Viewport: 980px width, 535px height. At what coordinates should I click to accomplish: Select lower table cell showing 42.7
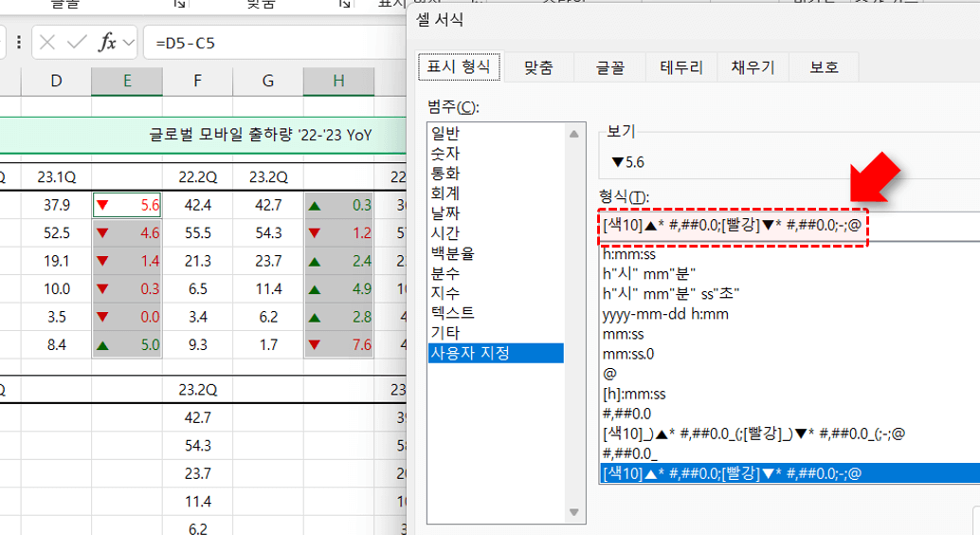[197, 417]
